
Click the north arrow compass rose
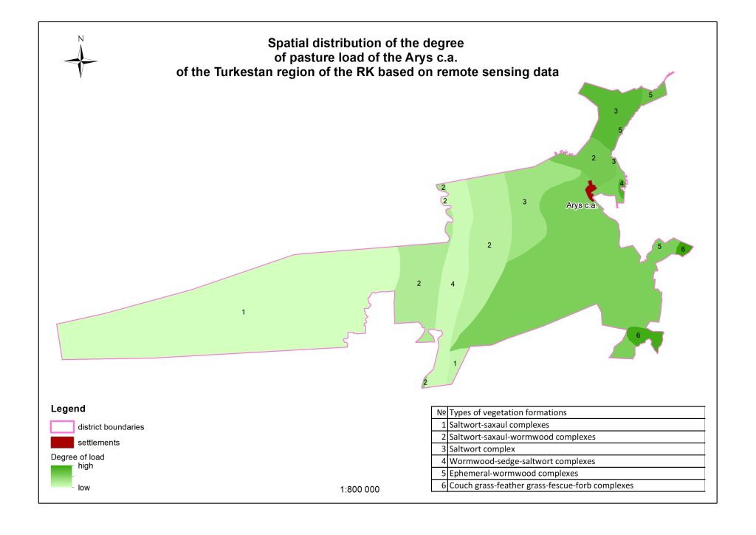pos(80,59)
